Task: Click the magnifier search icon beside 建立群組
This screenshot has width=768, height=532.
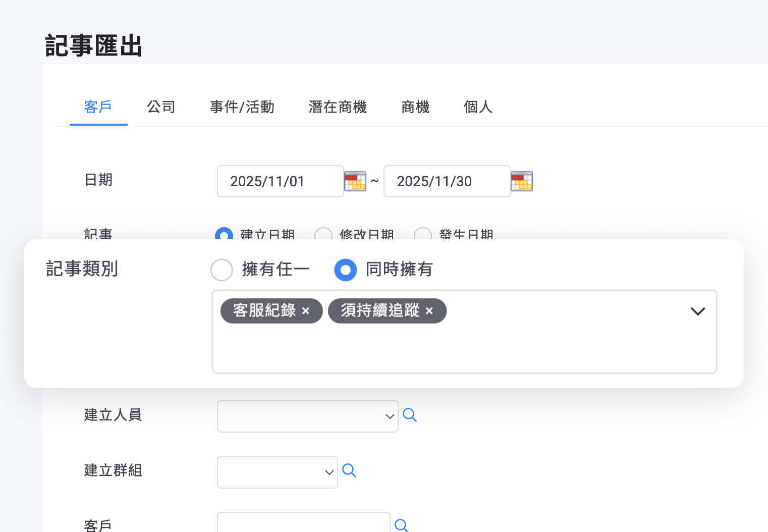Action: coord(349,471)
